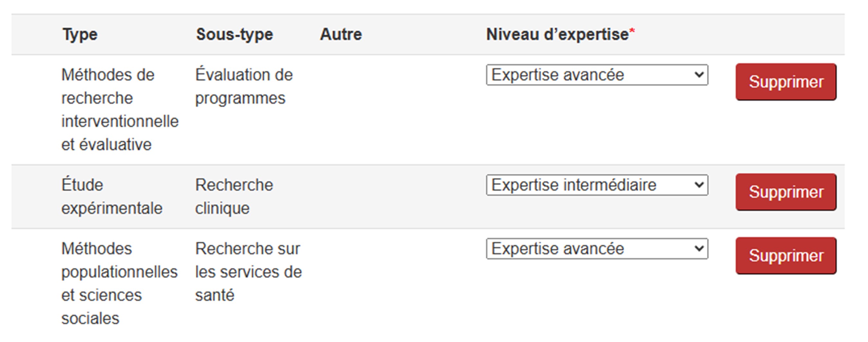This screenshot has width=868, height=342.
Task: Click the Niveau d'expertise column header
Action: [557, 34]
